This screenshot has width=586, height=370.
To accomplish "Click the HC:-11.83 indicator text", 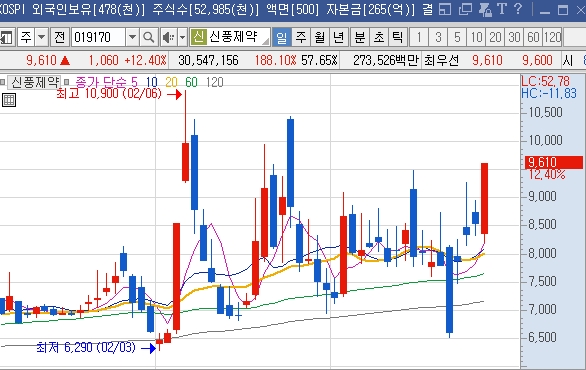I will (x=549, y=93).
